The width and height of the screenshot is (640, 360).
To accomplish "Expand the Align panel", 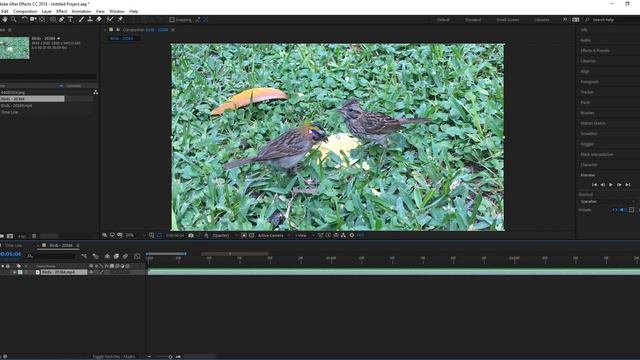I will click(x=585, y=71).
